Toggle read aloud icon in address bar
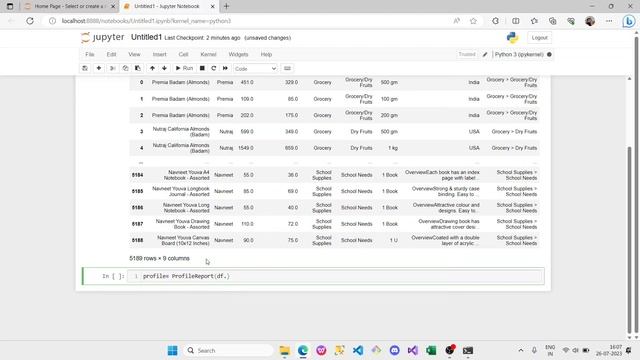Screen dimensions: 640x360 pyautogui.click(x=456, y=21)
